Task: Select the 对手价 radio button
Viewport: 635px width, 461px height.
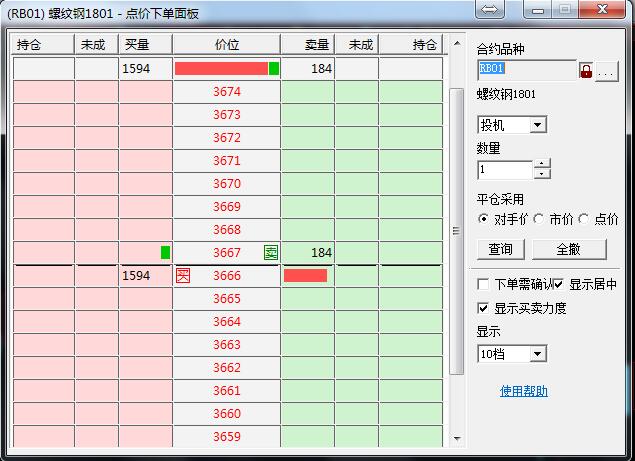Action: point(483,219)
